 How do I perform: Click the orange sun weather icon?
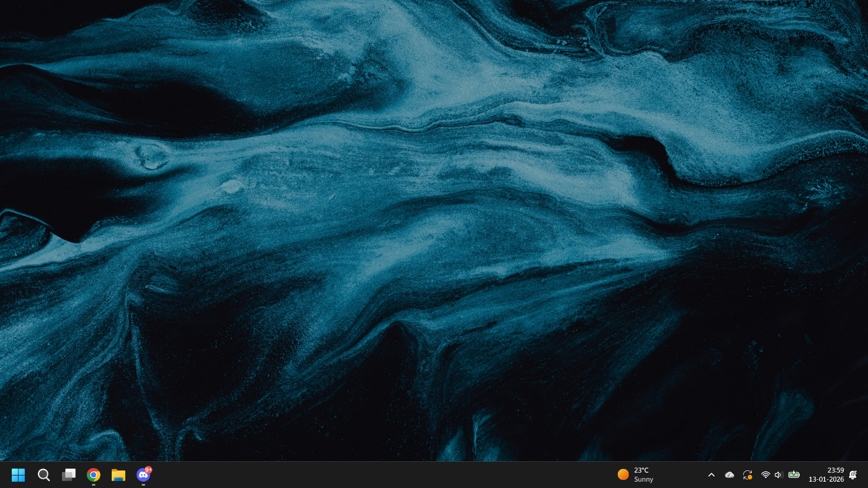coord(623,474)
